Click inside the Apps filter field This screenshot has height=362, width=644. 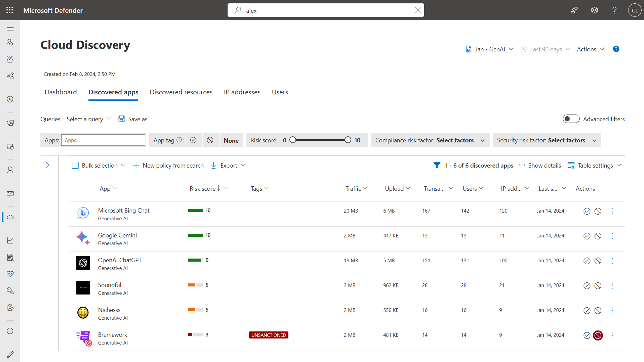(x=103, y=140)
